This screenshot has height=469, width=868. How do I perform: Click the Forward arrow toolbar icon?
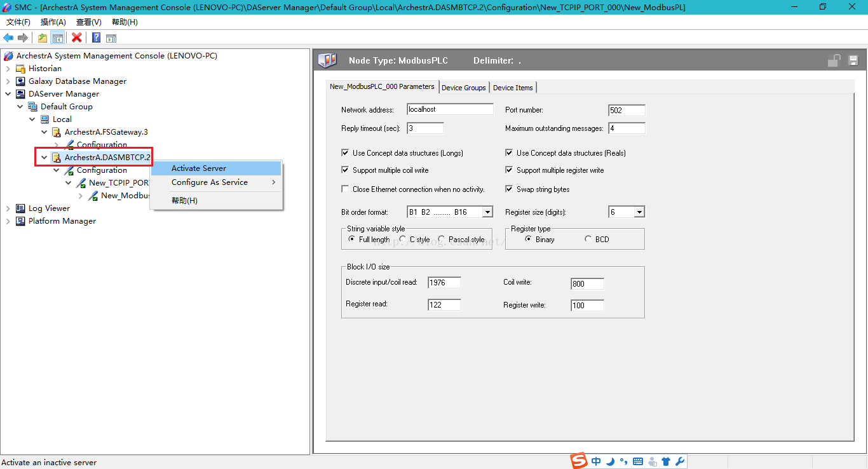coord(23,37)
